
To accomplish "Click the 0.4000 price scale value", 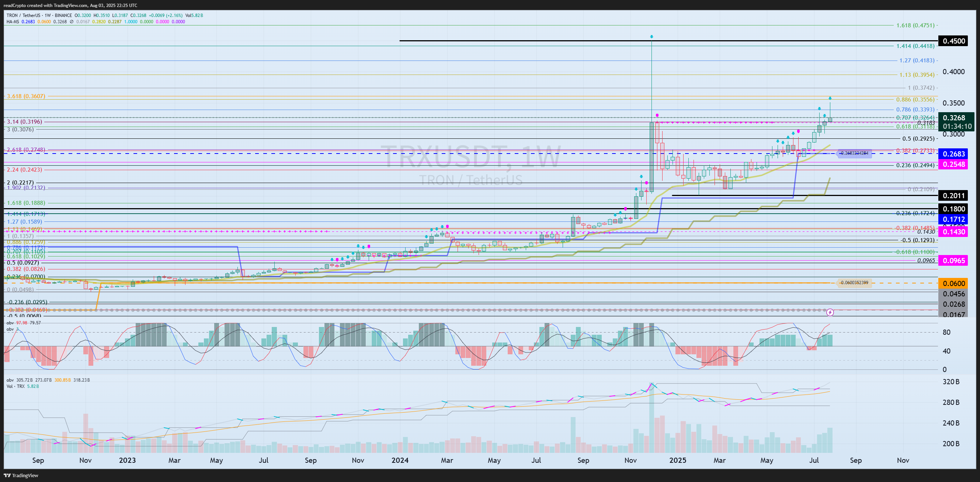I will pyautogui.click(x=954, y=72).
